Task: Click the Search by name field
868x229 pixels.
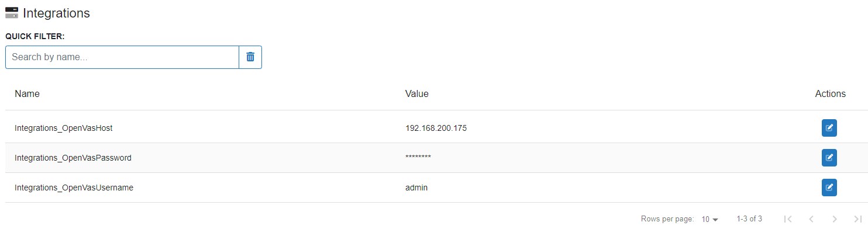Action: point(122,57)
